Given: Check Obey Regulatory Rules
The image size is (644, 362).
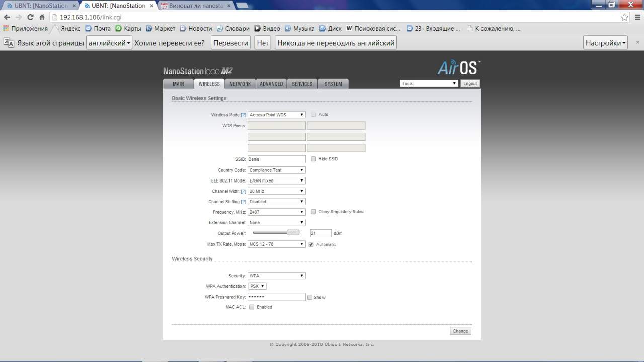Looking at the screenshot, I should (313, 212).
